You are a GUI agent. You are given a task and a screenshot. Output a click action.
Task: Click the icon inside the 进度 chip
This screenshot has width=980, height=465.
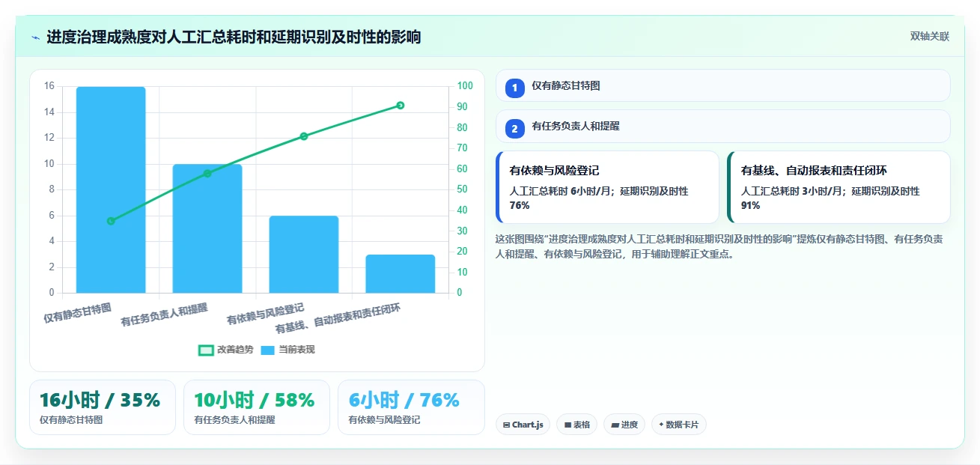615,425
